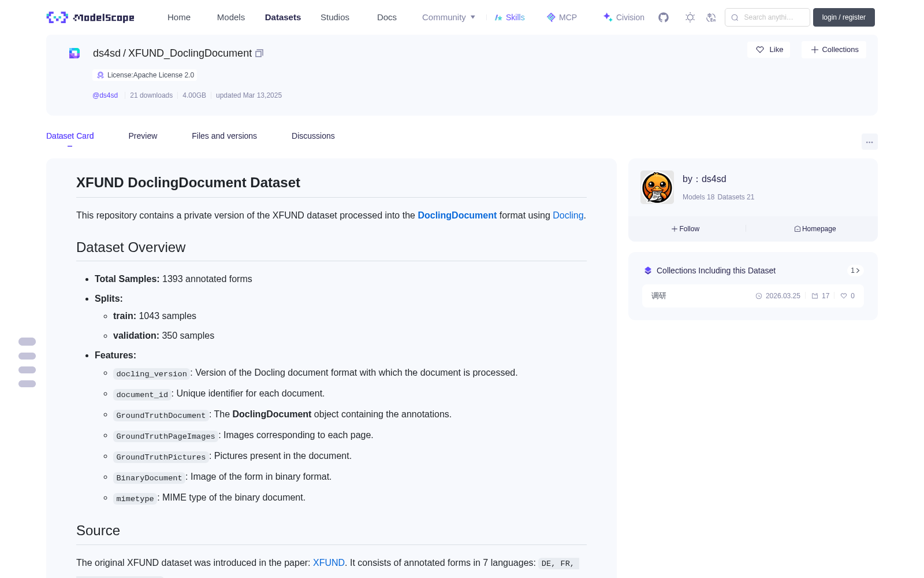The width and height of the screenshot is (924, 578).
Task: Open the DoclingDocument link
Action: (x=457, y=215)
